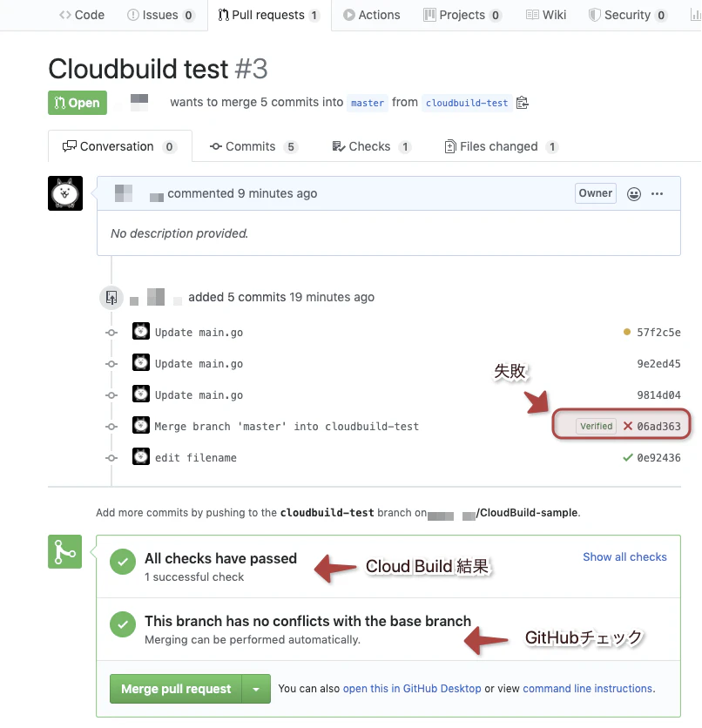The height and width of the screenshot is (728, 702).
Task: Open commit hash 9e2ed45
Action: 658,363
